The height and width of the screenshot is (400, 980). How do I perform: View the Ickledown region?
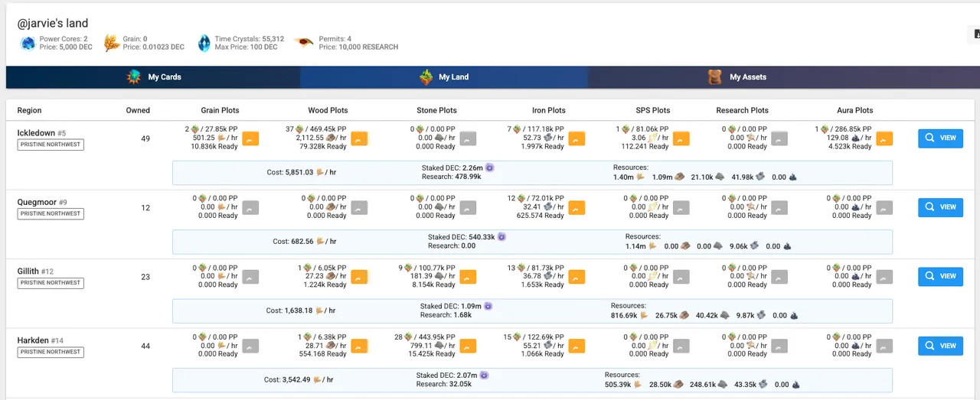point(940,138)
